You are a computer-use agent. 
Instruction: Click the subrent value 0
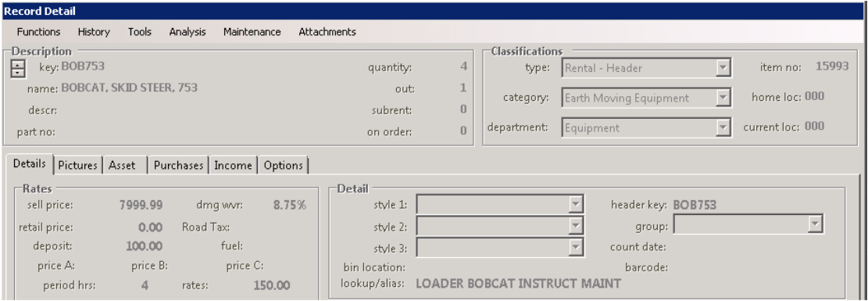point(464,109)
